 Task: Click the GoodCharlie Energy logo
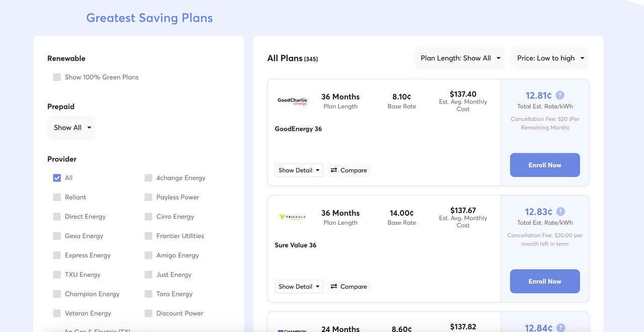(x=292, y=101)
